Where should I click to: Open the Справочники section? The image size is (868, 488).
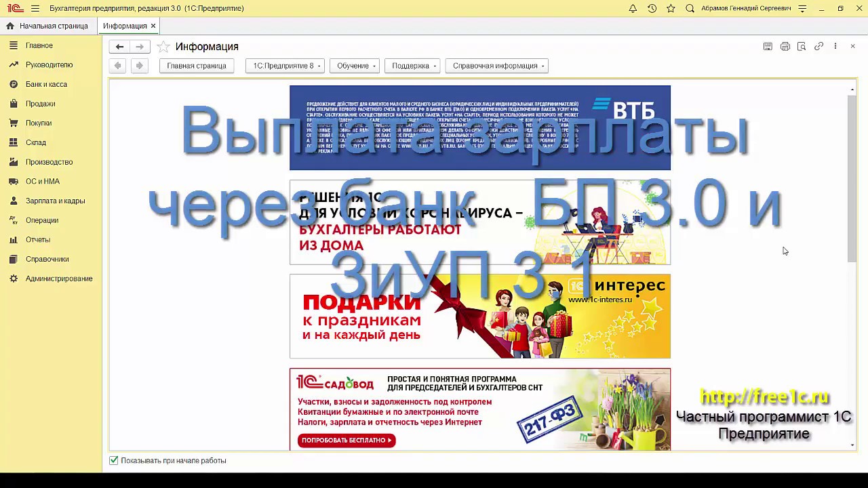coord(47,259)
